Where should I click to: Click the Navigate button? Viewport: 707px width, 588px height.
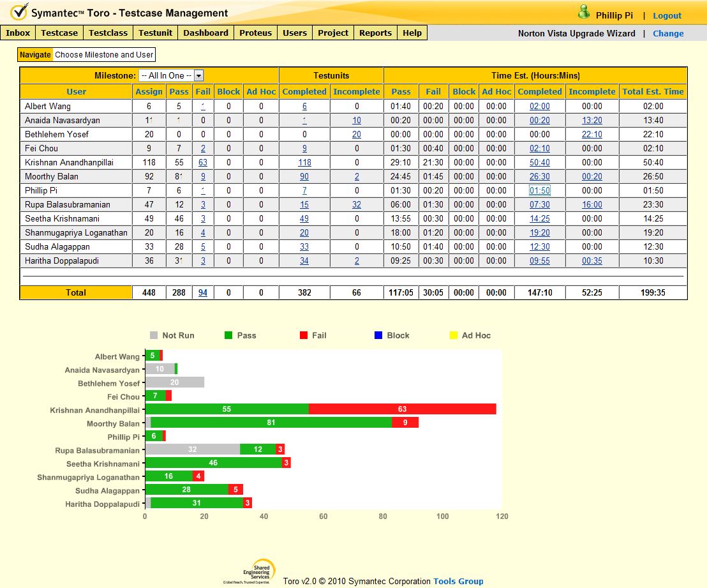click(35, 55)
